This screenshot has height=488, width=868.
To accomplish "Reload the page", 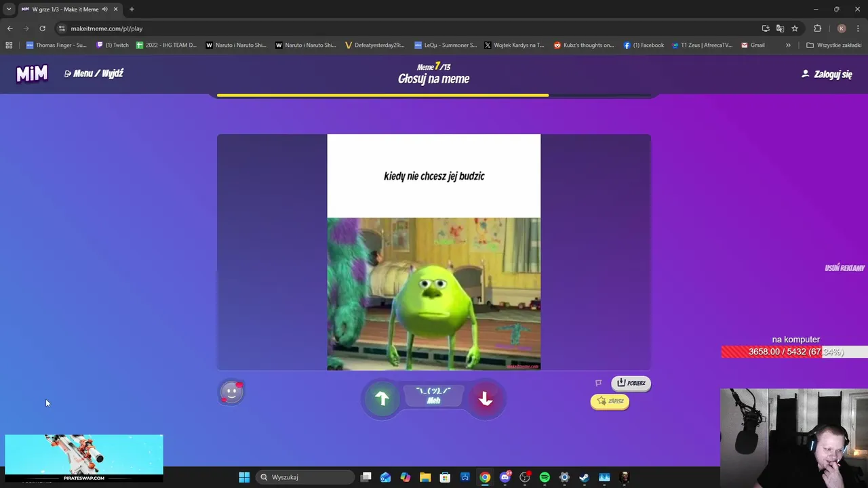I will point(42,28).
